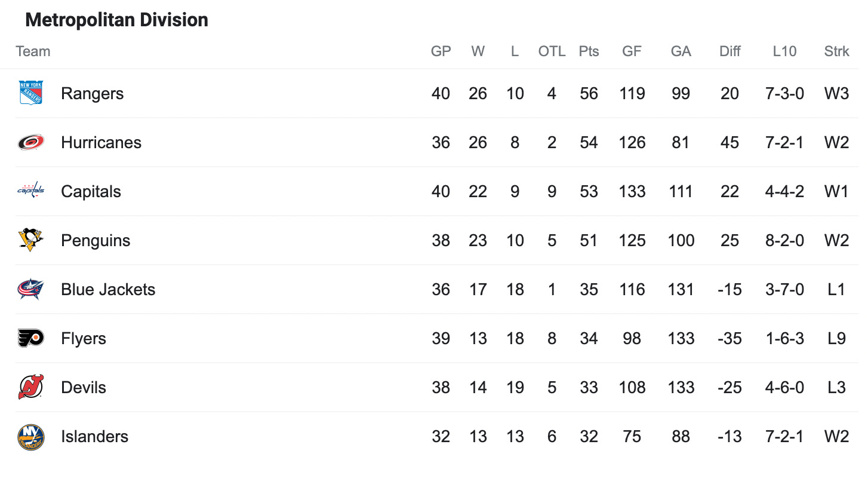Click the Philadelphia Flyers logo
The height and width of the screenshot is (478, 868).
30,338
